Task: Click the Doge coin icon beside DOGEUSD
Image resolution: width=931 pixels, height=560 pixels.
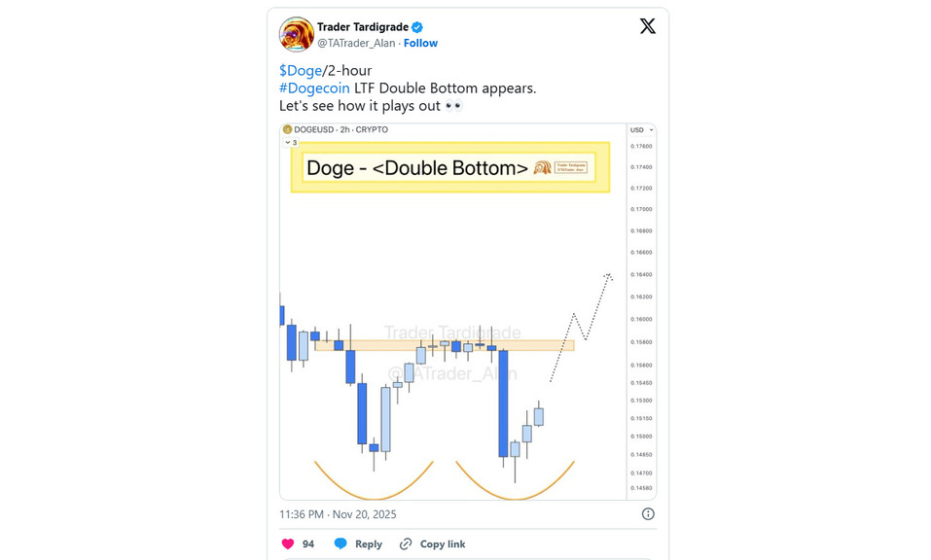Action: tap(287, 129)
